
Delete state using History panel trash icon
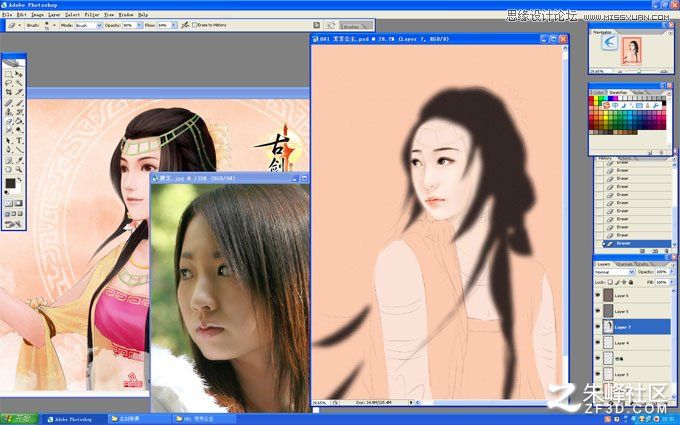coord(668,251)
